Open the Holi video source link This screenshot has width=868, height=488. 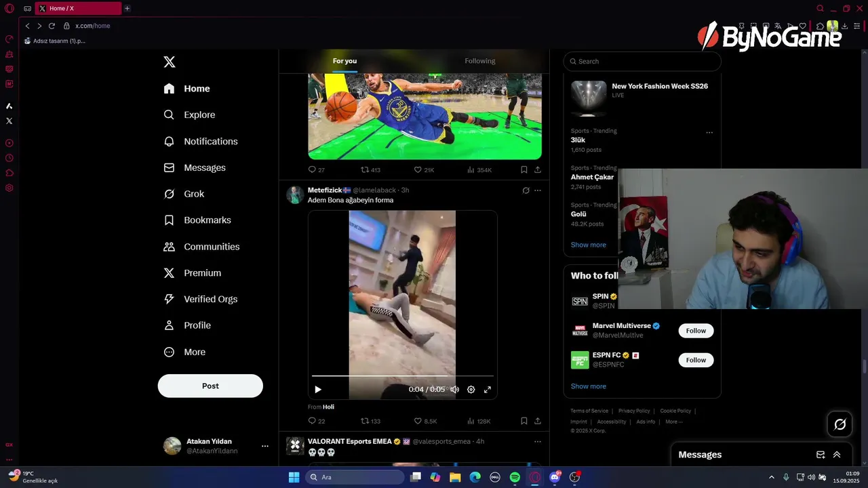click(x=328, y=407)
